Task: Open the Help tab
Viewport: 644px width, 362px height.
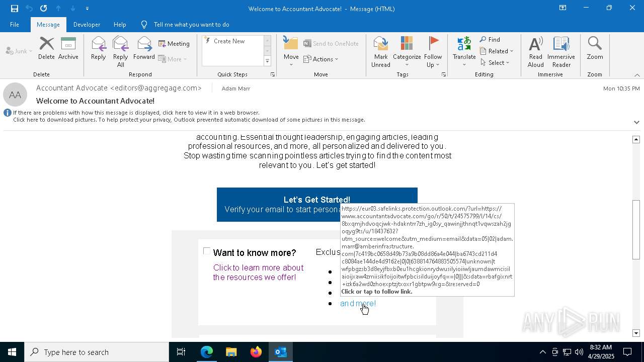Action: 120,25
